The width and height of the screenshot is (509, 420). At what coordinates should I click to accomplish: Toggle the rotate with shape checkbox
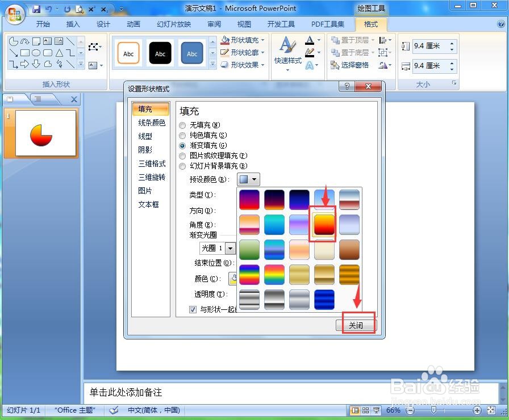tap(193, 309)
